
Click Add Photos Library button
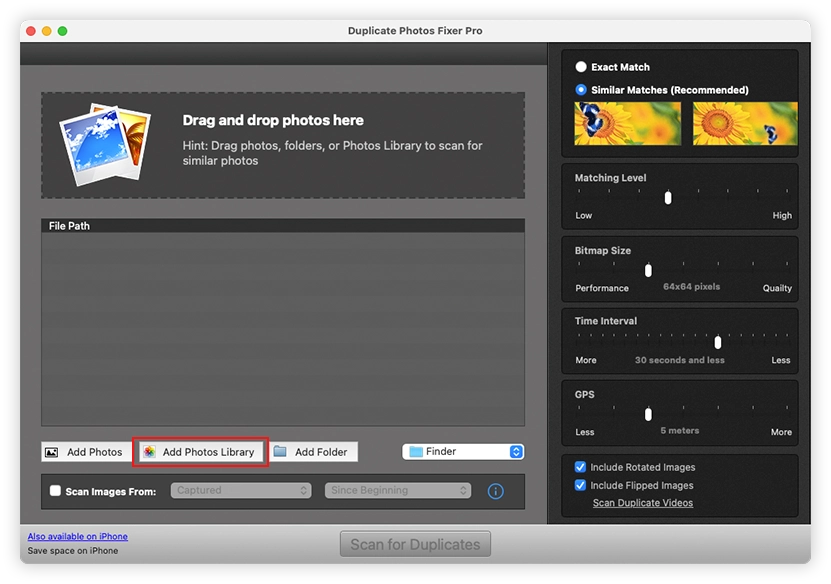(x=201, y=452)
